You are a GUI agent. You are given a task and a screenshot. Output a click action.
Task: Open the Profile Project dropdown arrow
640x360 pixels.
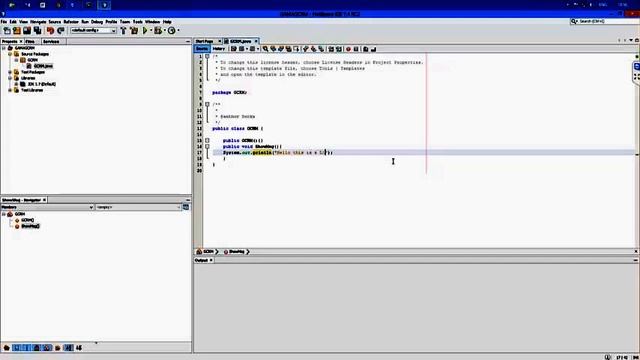178,31
